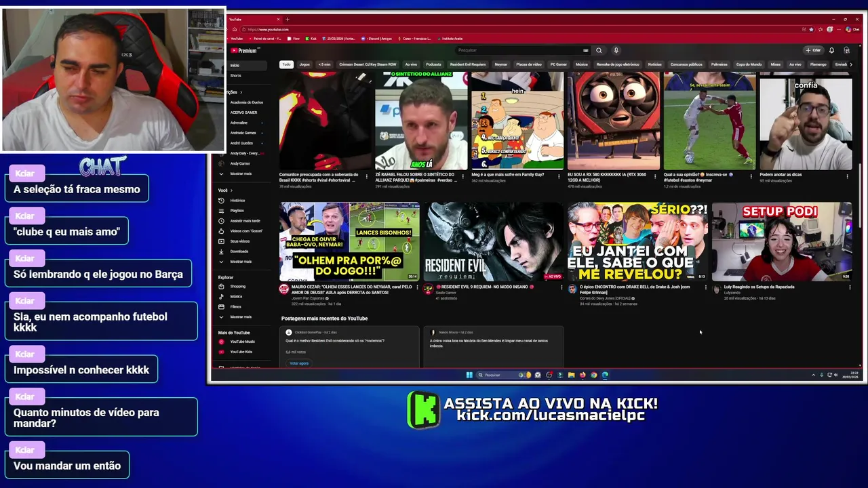Select the Palmeiras filter chip
Screen dimensions: 868x488
pos(719,64)
